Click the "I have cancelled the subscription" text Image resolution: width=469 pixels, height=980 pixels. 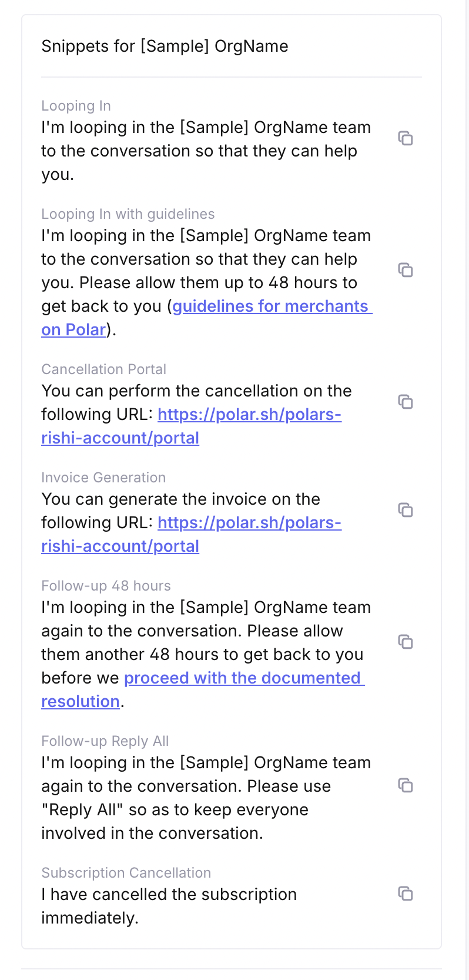pyautogui.click(x=169, y=895)
